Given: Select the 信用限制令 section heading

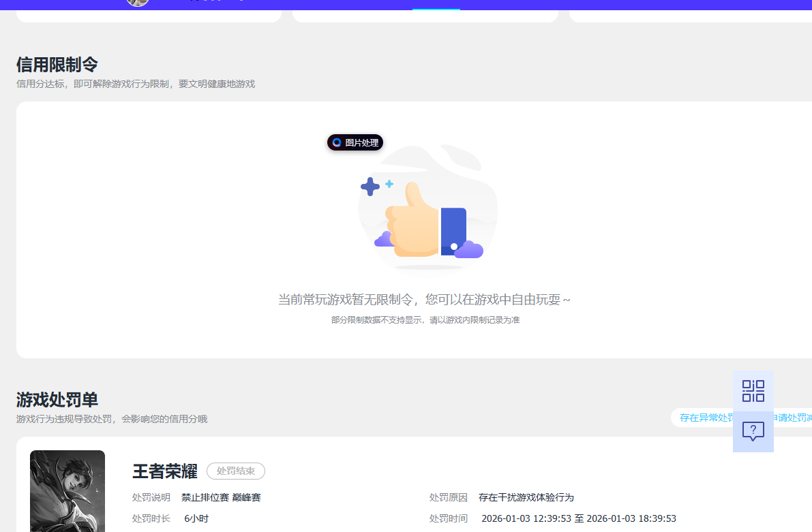Looking at the screenshot, I should point(57,65).
